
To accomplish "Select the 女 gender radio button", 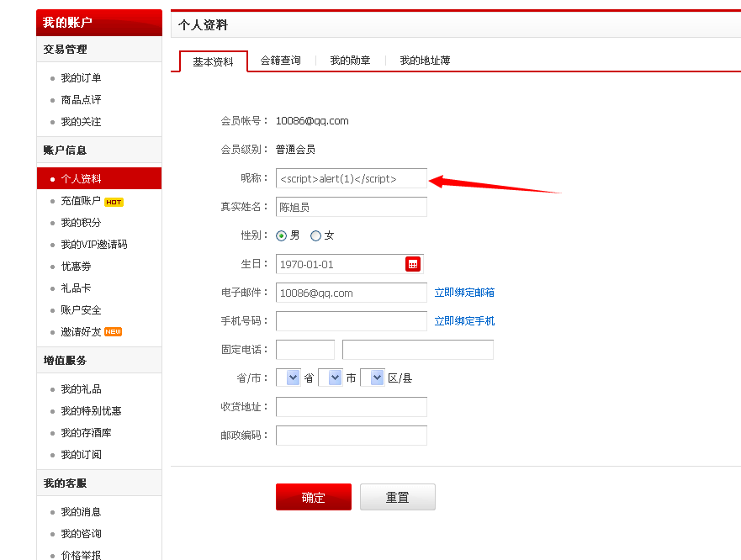I will click(315, 235).
